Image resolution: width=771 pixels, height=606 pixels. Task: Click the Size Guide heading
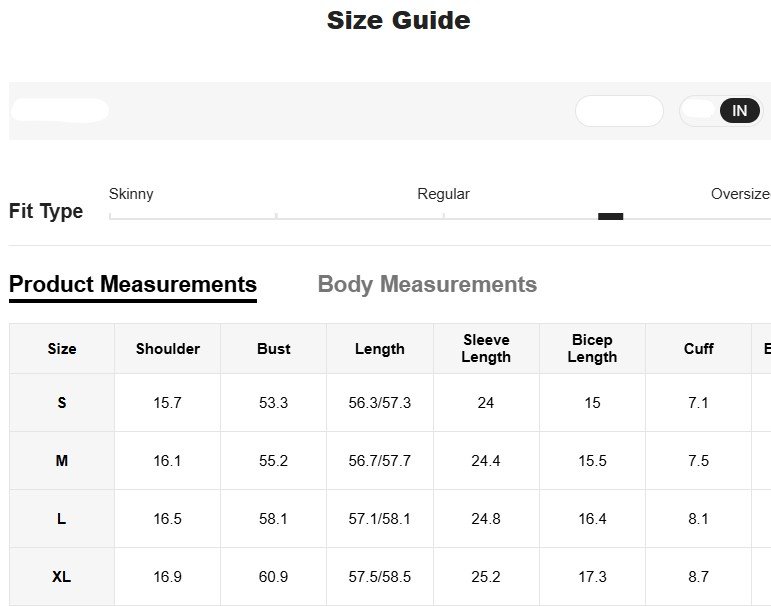point(398,20)
